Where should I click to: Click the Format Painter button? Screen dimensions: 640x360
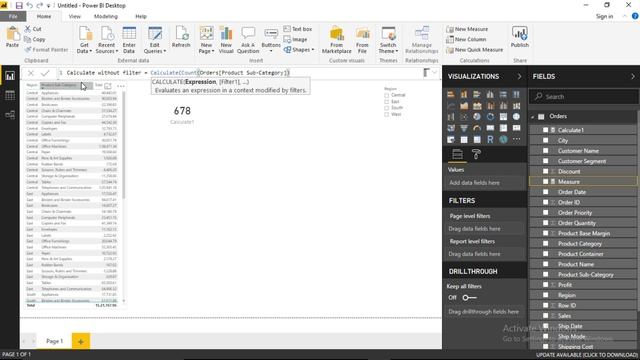pos(46,50)
